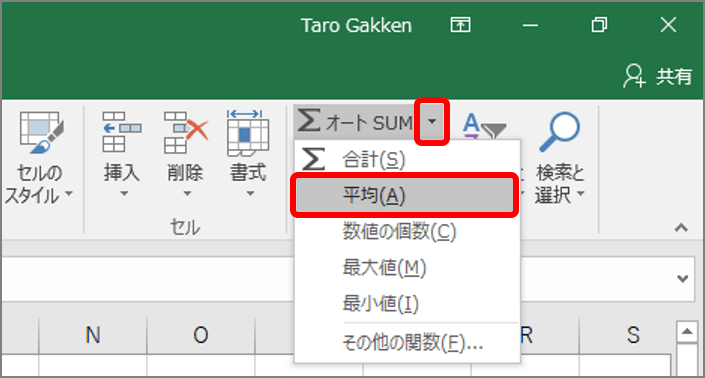Click the Find & Select magnifier icon

pos(559,132)
